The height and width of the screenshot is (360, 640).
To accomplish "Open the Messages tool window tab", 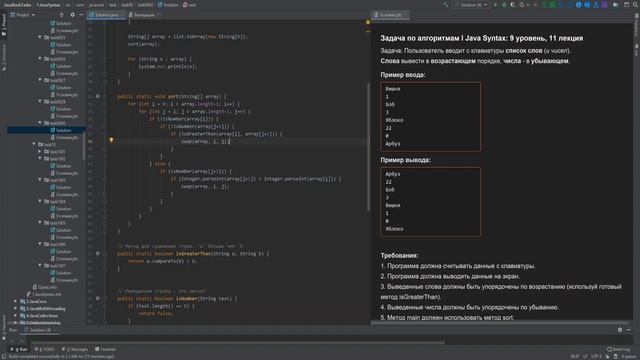I will pyautogui.click(x=75, y=349).
